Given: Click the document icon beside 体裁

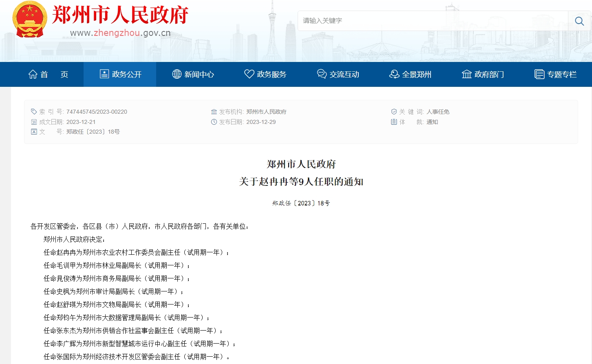Looking at the screenshot, I should 394,122.
